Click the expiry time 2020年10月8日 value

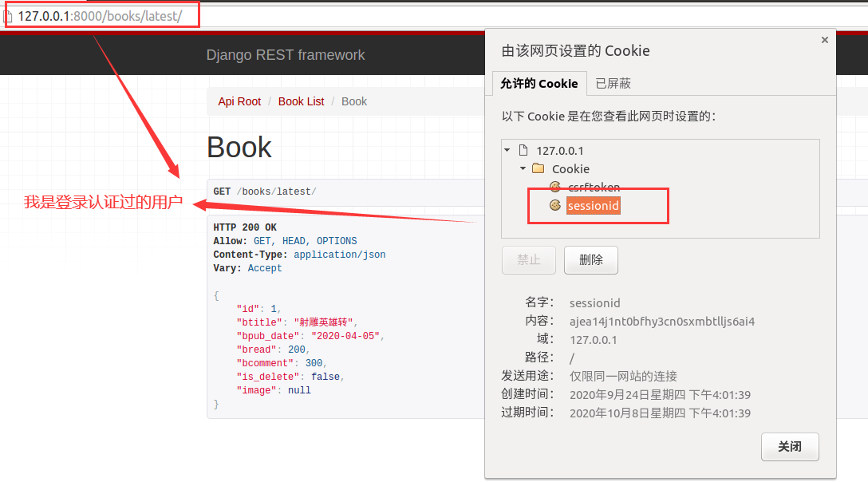click(660, 413)
